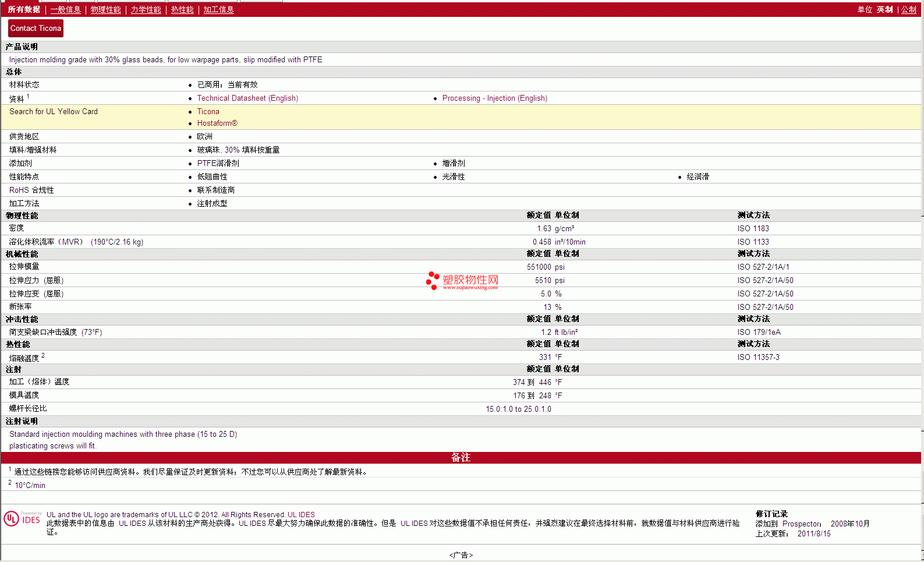
Task: Click the 注射说明 section header
Action: [x=22, y=421]
